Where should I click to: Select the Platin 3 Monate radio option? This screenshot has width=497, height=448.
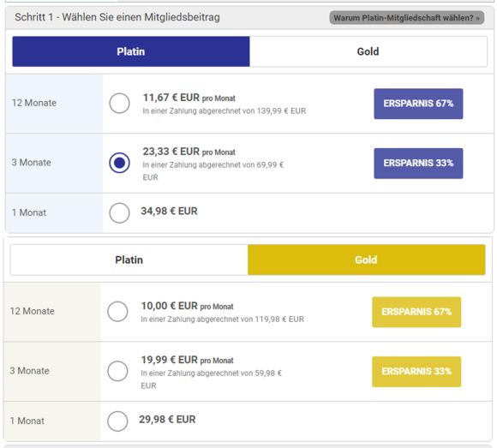(x=119, y=163)
